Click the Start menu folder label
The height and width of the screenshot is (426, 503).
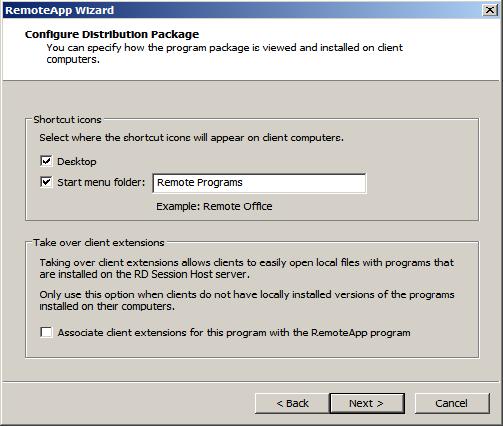[x=101, y=182]
